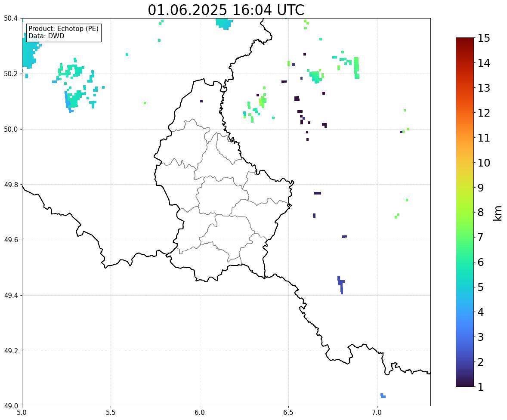Image resolution: width=507 pixels, height=420 pixels.
Task: Click colorbar tick label 1
Action: [481, 387]
